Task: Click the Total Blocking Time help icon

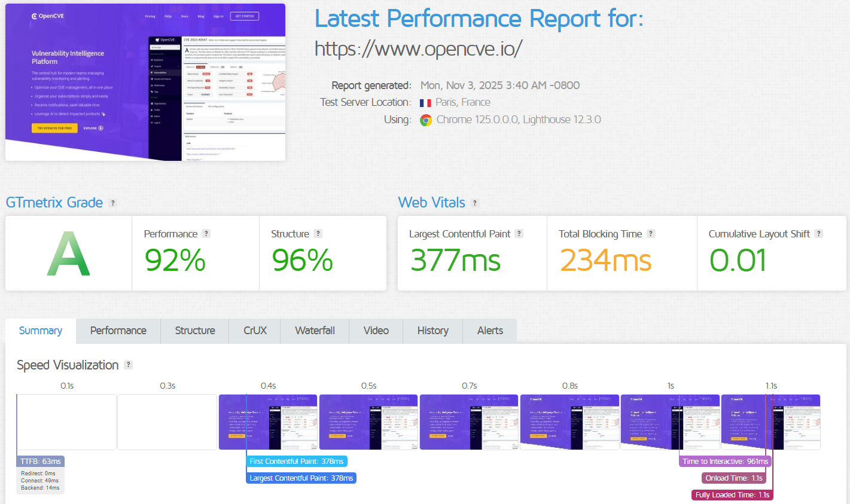Action: pos(651,234)
